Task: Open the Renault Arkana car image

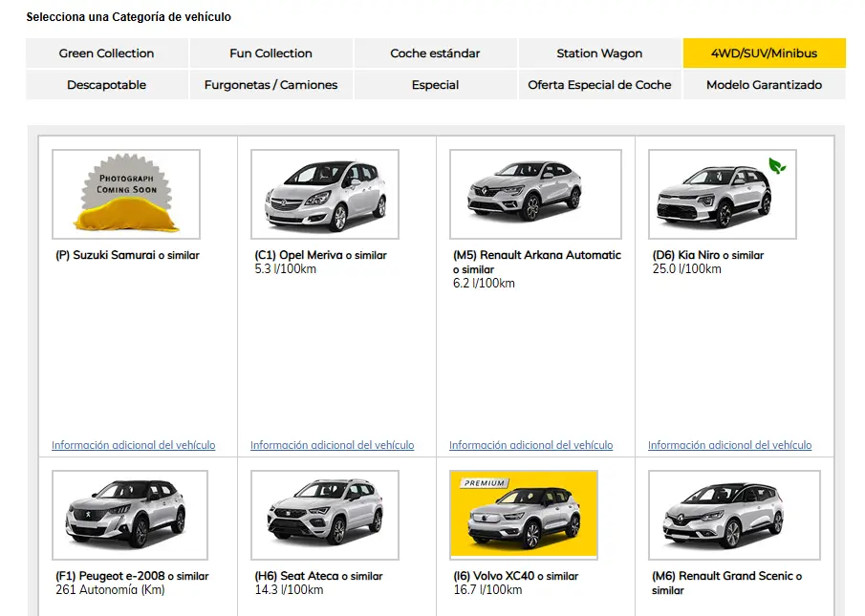Action: click(535, 194)
